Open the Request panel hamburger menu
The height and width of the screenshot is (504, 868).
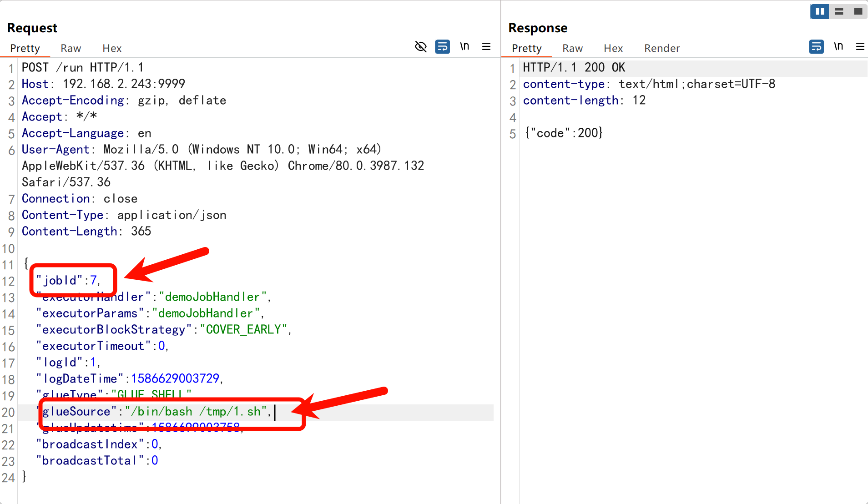(486, 47)
